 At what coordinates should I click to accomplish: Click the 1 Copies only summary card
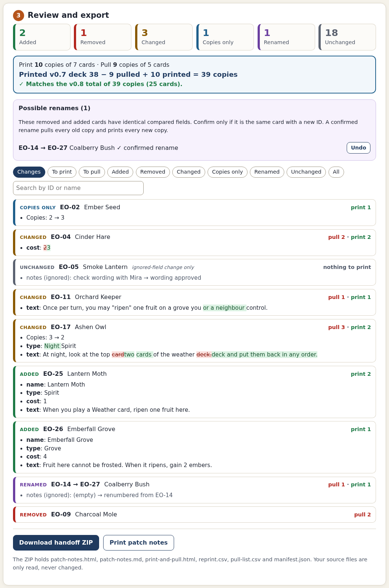point(225,37)
